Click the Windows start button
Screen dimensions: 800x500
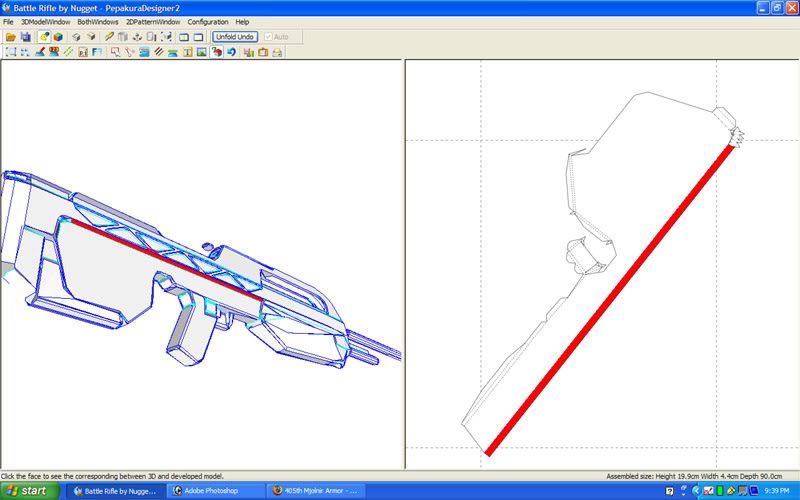(x=30, y=491)
